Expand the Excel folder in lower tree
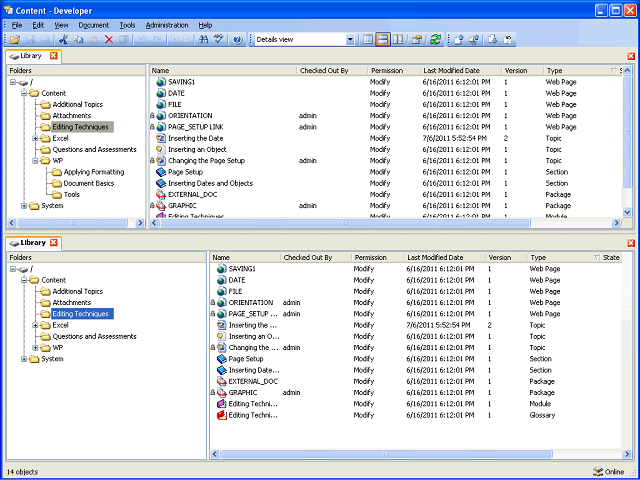Viewport: 640px width, 480px height. point(35,325)
